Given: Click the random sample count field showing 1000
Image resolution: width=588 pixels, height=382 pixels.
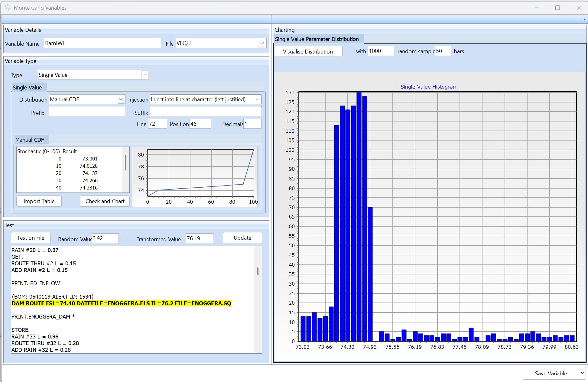Looking at the screenshot, I should [381, 51].
